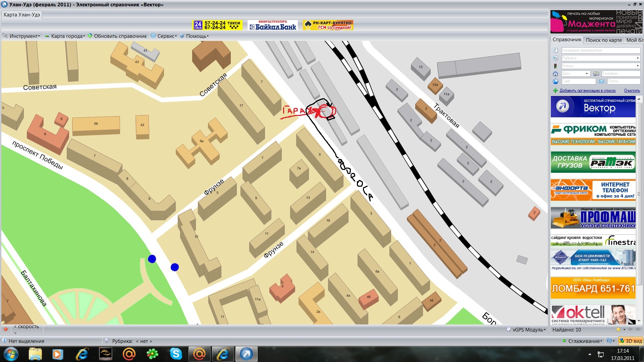Open the vGPS Модуль dropdown
The image size is (644, 362).
pos(528,329)
